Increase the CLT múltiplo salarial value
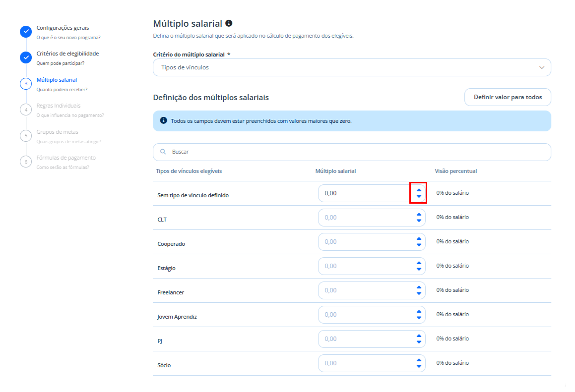The height and width of the screenshot is (392, 575). (419, 215)
